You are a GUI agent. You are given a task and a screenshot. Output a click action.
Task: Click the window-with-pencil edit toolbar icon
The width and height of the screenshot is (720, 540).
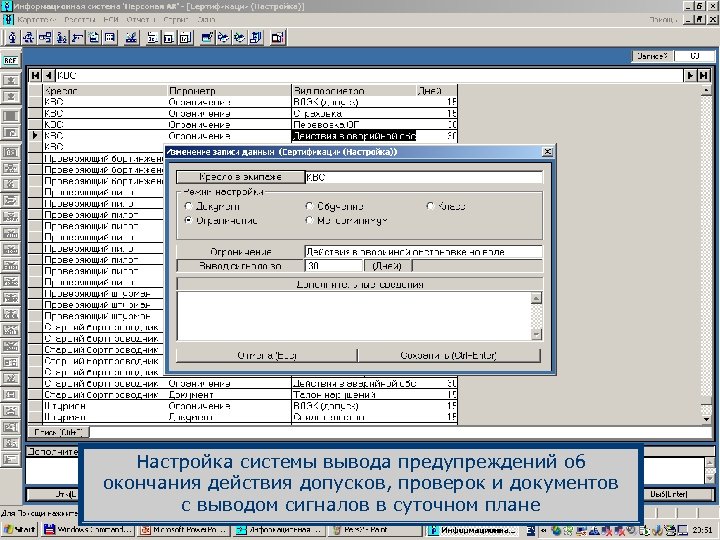pos(207,37)
